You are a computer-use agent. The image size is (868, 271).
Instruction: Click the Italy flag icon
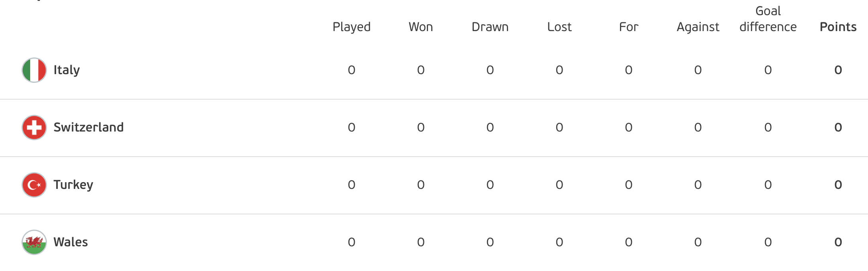[x=34, y=70]
